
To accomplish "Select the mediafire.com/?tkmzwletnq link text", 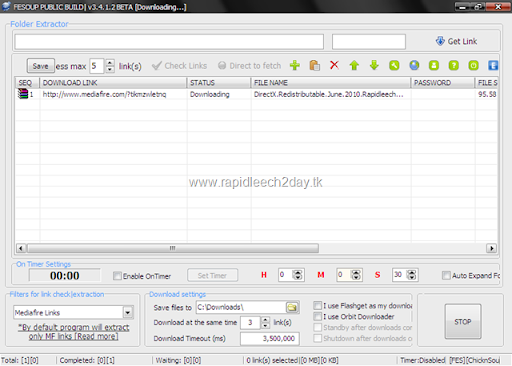I will tap(104, 94).
